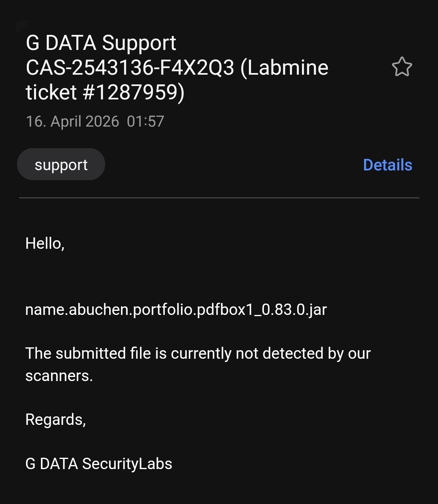Select the case number CAS-2543136-F4X2Q3
This screenshot has height=504, width=438.
130,68
